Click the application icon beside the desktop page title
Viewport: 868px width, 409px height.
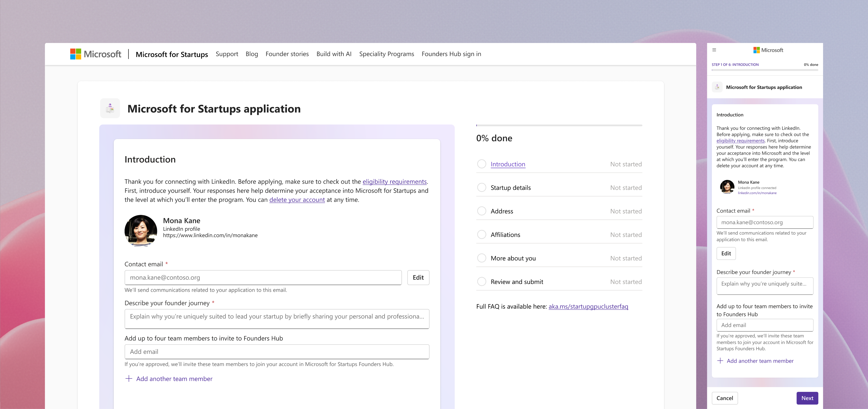pyautogui.click(x=110, y=108)
